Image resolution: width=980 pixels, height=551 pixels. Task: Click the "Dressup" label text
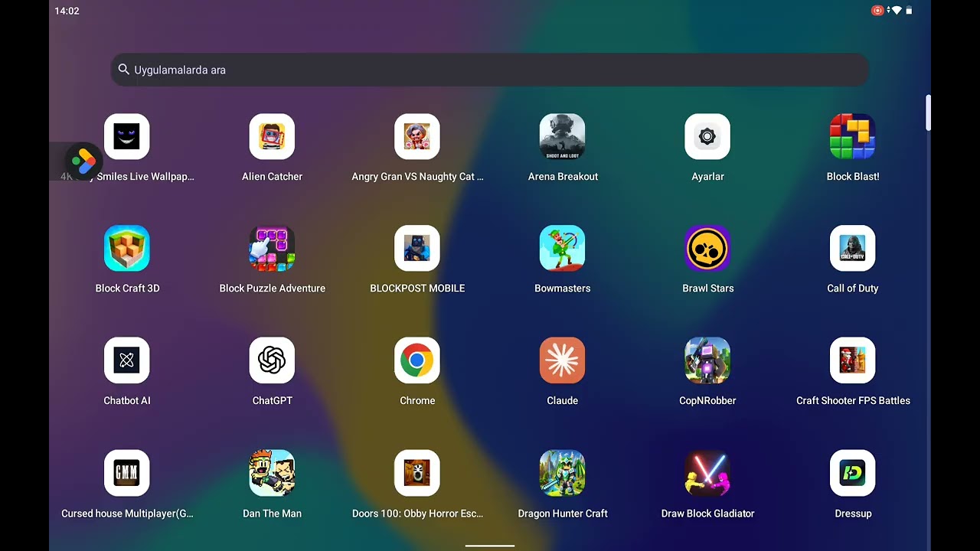pyautogui.click(x=853, y=514)
